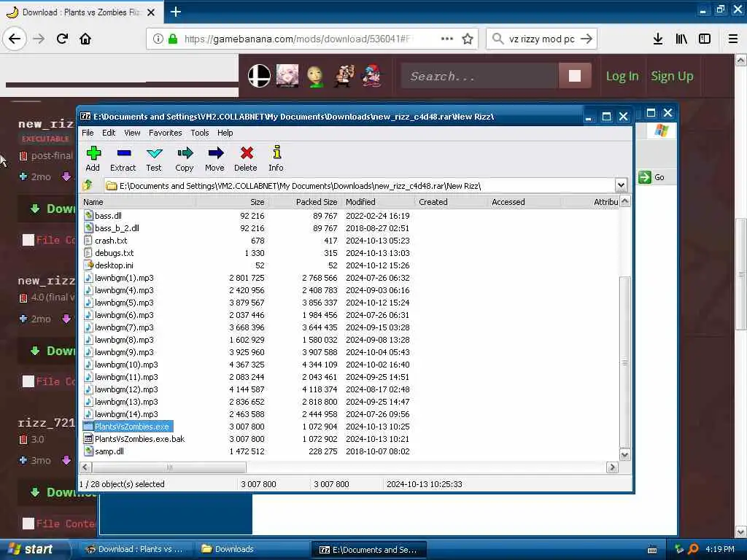This screenshot has width=747, height=560.
Task: Go up one folder level icon
Action: pyautogui.click(x=88, y=185)
